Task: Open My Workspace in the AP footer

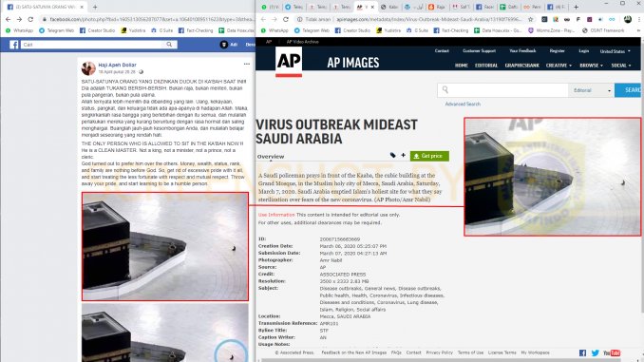Action: click(x=535, y=352)
